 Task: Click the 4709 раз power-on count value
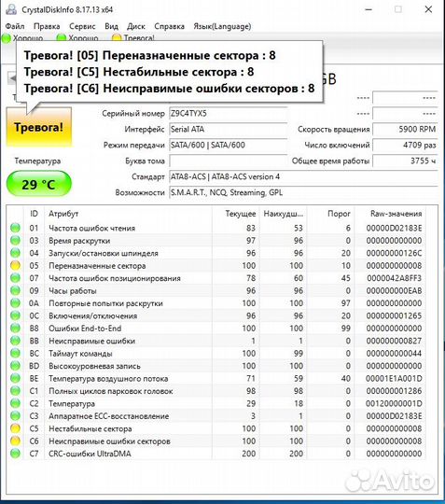(405, 145)
